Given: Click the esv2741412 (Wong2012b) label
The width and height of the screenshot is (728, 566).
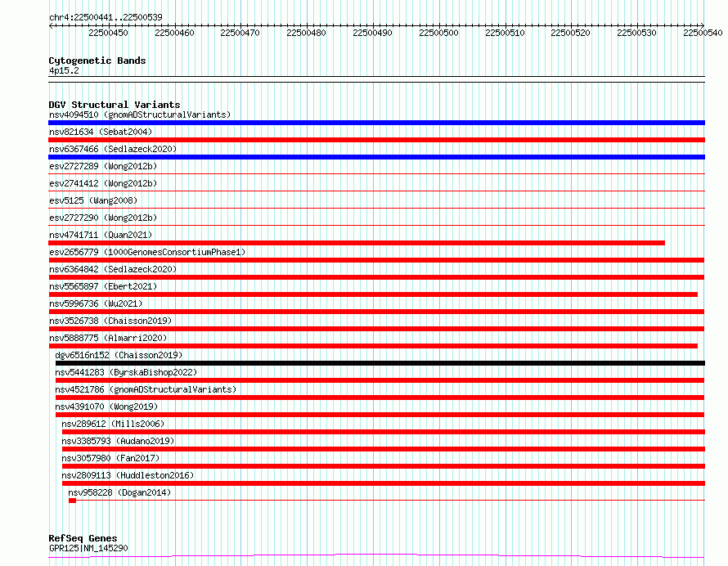Looking at the screenshot, I should point(103,183).
